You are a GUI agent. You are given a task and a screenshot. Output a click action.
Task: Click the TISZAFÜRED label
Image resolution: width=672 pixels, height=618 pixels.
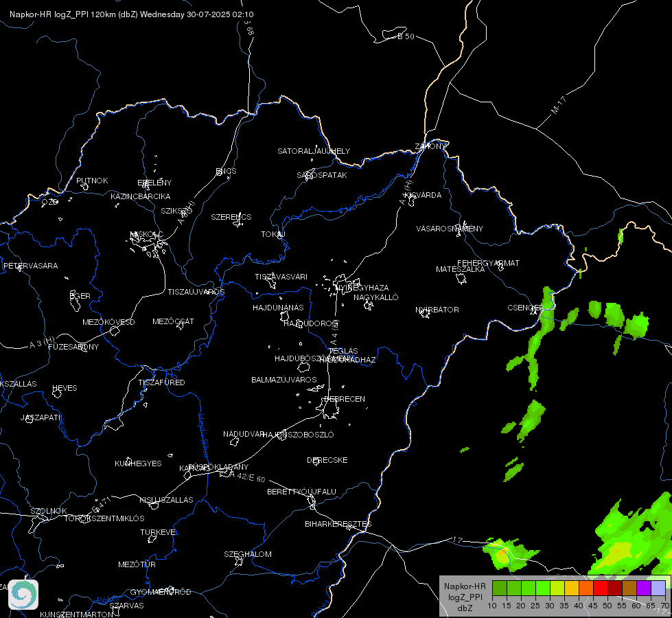(x=161, y=382)
